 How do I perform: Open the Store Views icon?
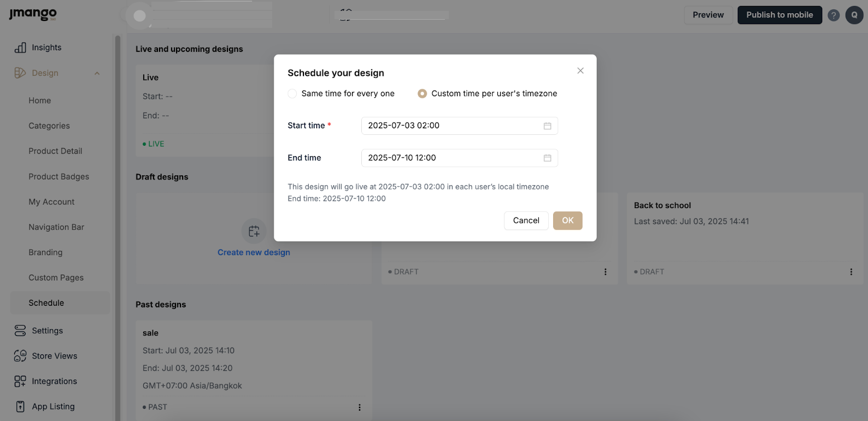[x=20, y=356]
